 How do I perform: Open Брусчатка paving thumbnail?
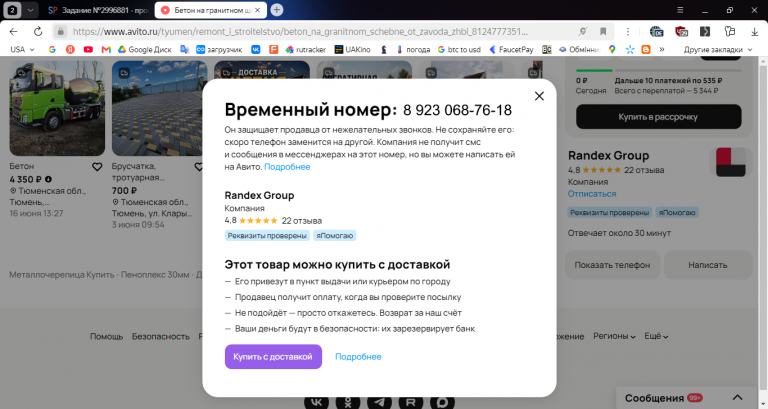click(159, 108)
